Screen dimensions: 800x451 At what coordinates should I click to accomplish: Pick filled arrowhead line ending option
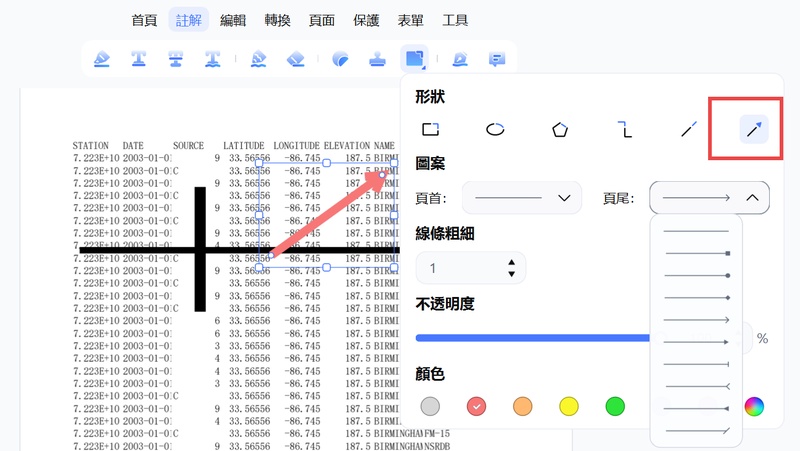coord(696,342)
